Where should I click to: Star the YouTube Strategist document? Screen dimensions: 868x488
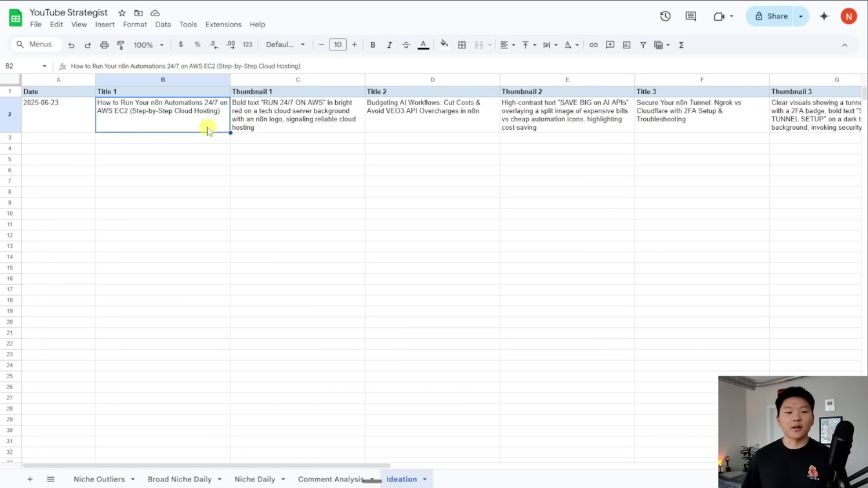[121, 13]
